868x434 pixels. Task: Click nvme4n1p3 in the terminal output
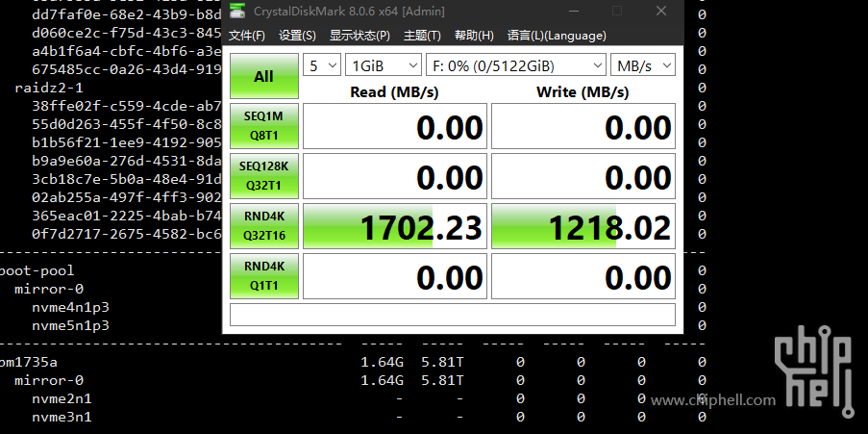[x=70, y=307]
